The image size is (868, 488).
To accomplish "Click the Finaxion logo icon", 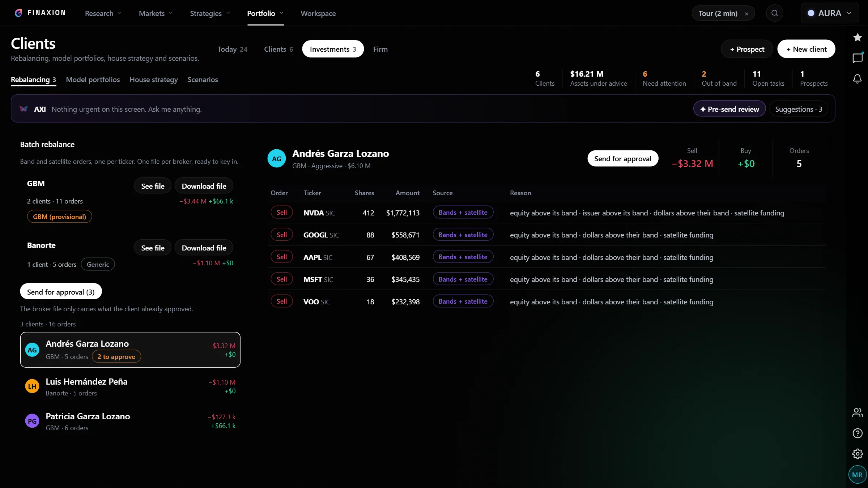I will point(18,13).
